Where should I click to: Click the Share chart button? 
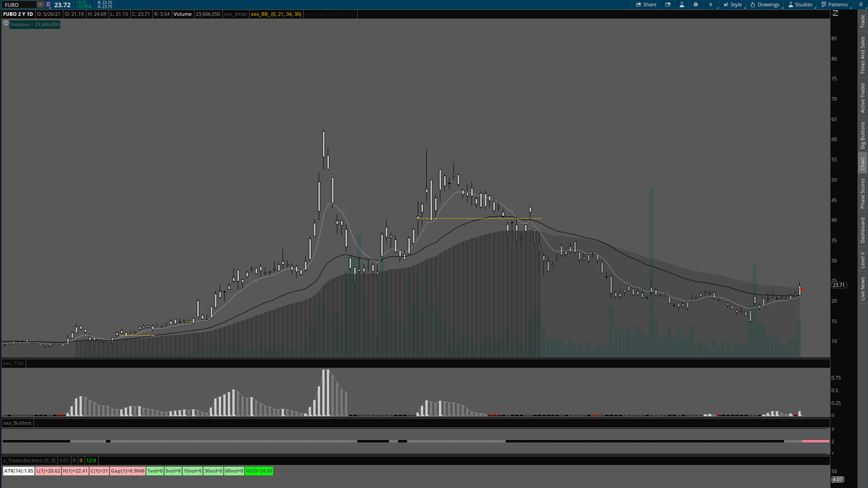pyautogui.click(x=646, y=5)
